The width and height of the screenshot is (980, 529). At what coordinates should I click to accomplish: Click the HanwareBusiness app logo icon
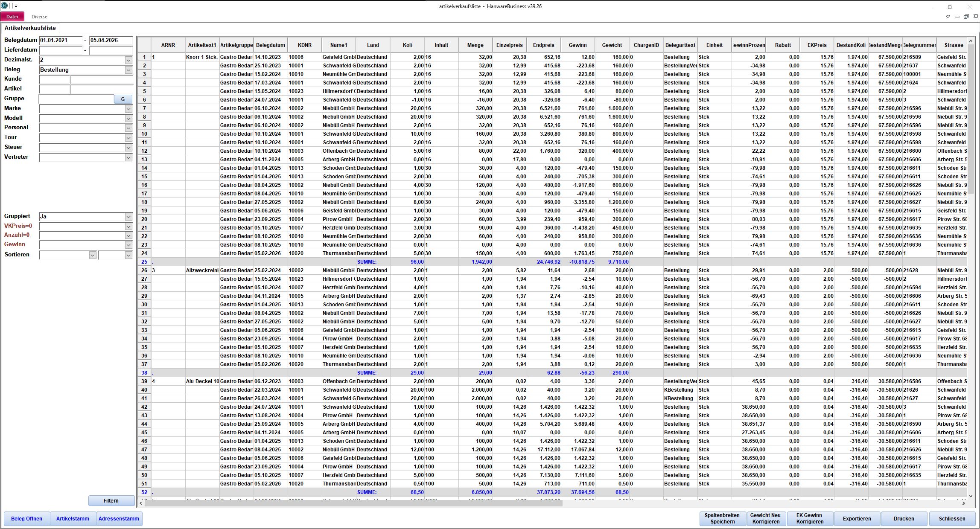tap(4, 6)
